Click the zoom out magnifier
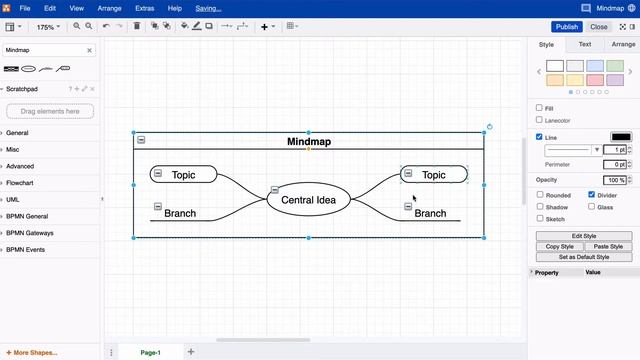 [x=89, y=26]
